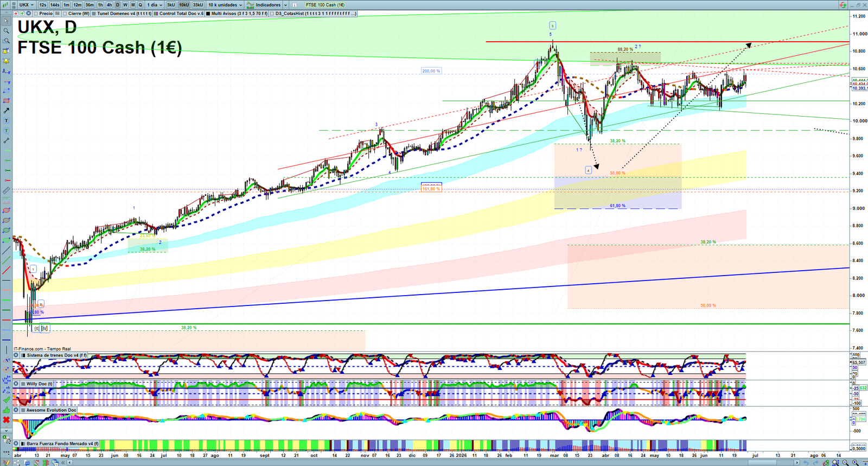Click the red plus icon beside Precio
868x466 pixels.
(16, 13)
